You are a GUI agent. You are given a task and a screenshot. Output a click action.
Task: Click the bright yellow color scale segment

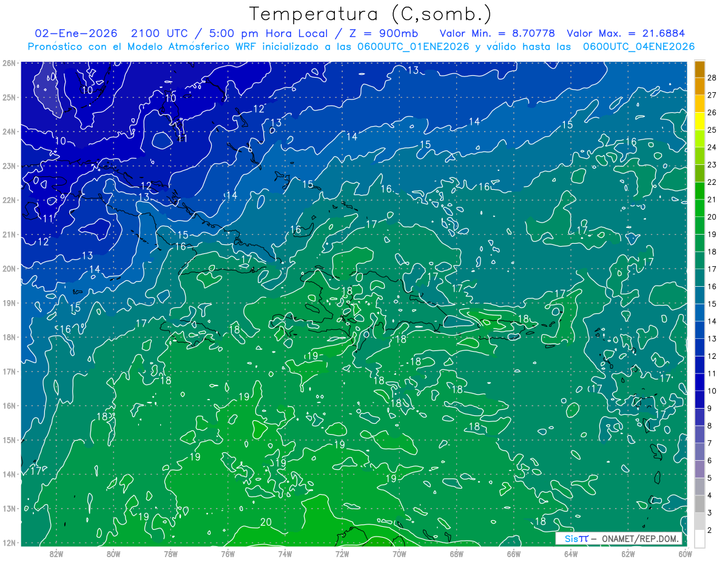click(x=699, y=121)
